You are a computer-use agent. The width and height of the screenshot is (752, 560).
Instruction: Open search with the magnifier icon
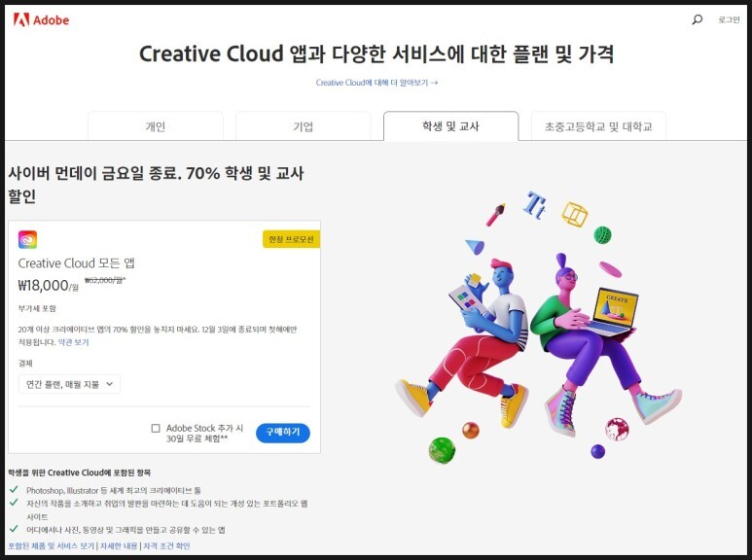pyautogui.click(x=697, y=19)
